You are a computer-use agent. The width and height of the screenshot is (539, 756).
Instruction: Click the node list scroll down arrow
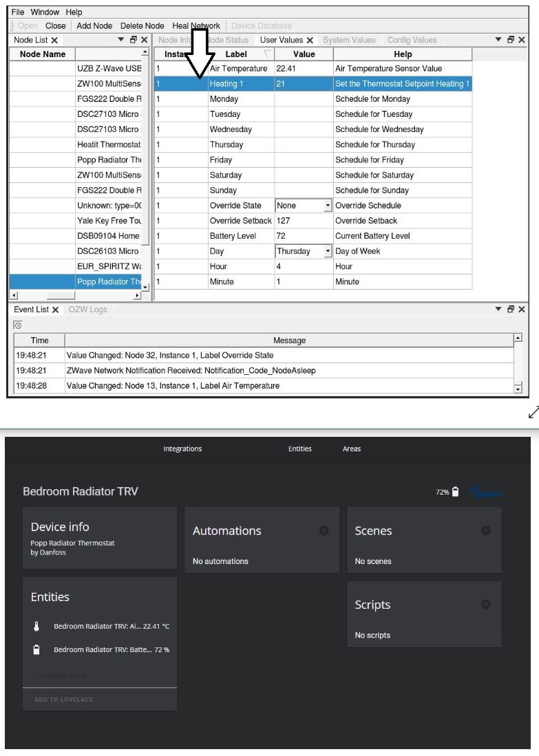pos(145,287)
